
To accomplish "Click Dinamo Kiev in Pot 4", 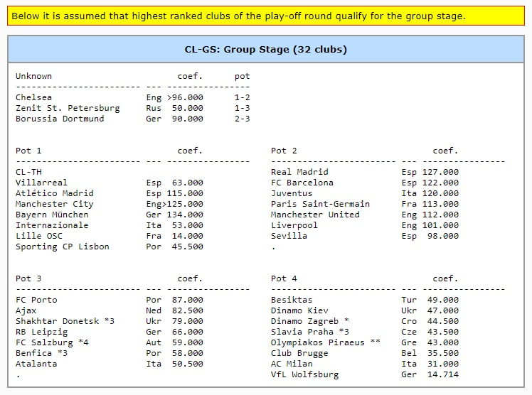I will click(x=299, y=310).
